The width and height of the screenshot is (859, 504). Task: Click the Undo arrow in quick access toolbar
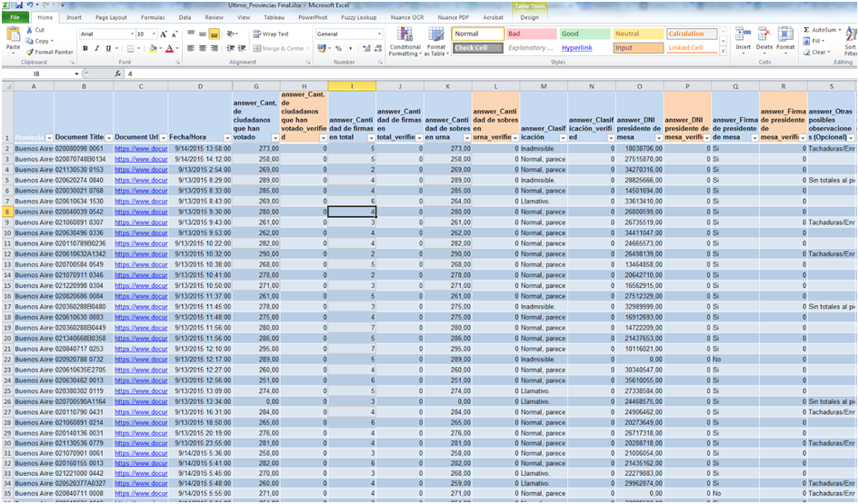(x=30, y=5)
